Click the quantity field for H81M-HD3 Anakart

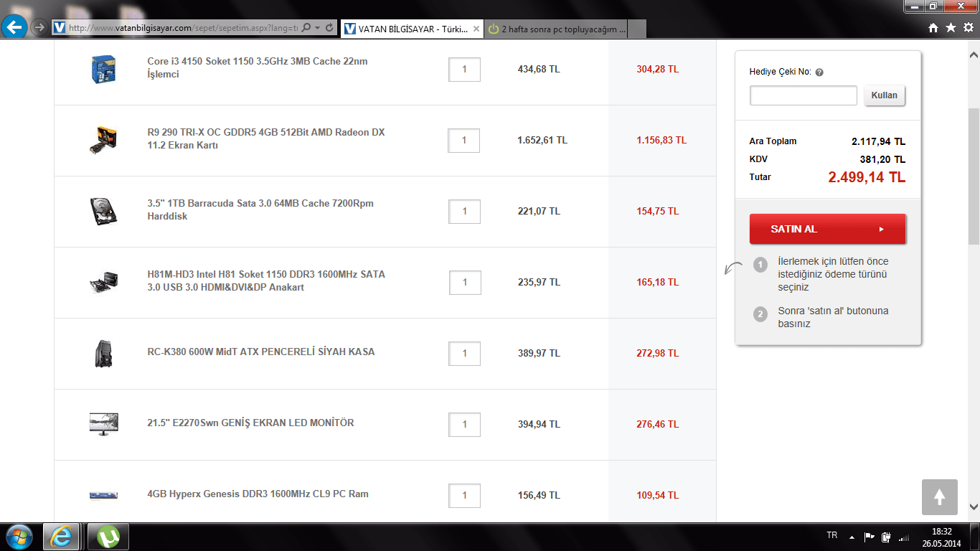tap(465, 283)
